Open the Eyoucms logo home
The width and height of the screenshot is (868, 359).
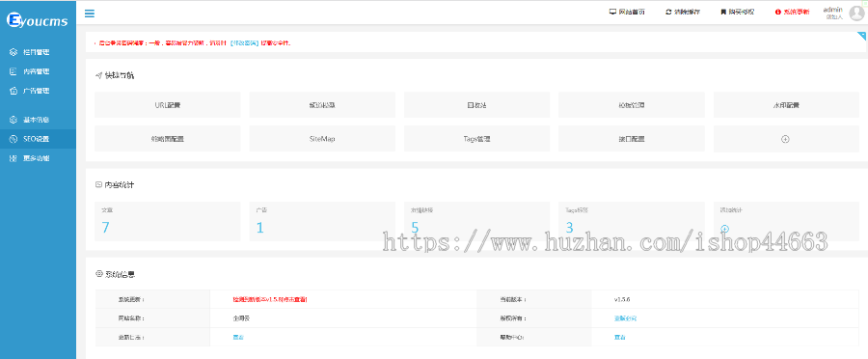(x=37, y=20)
